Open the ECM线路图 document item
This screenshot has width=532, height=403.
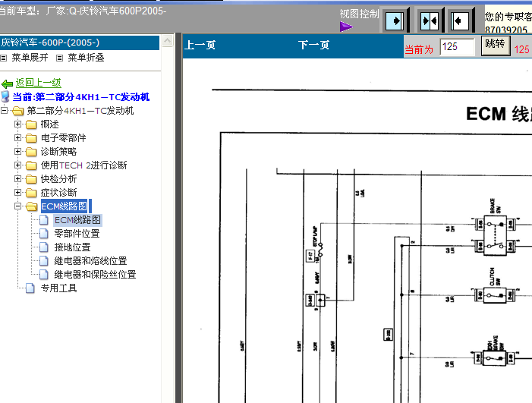pyautogui.click(x=77, y=220)
